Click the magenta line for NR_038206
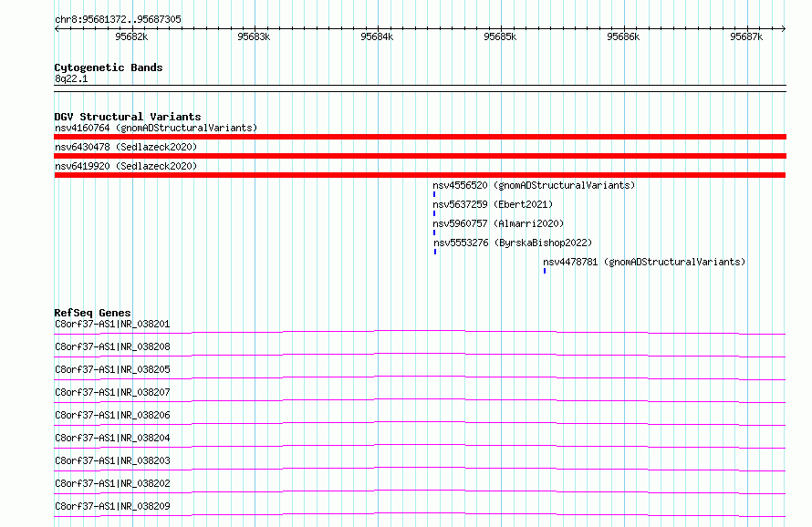This screenshot has height=527, width=812. click(420, 423)
